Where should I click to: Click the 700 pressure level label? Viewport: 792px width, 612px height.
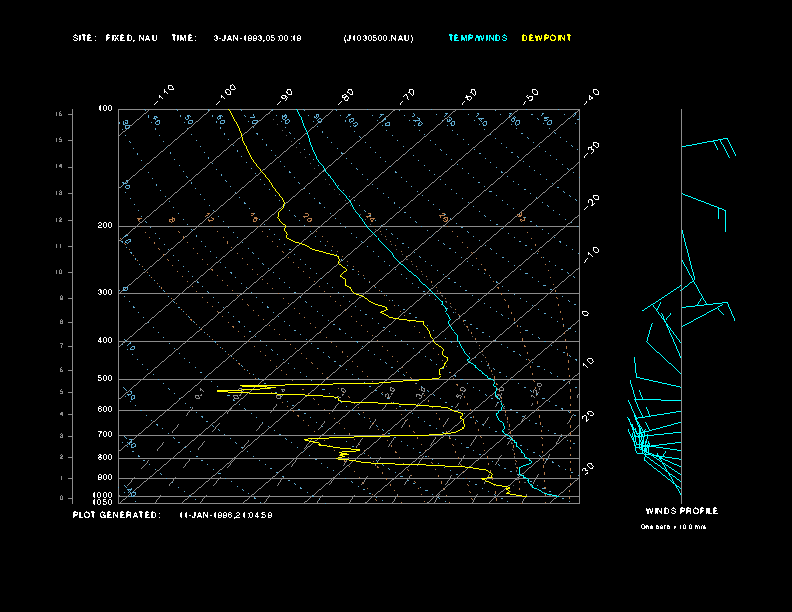105,435
